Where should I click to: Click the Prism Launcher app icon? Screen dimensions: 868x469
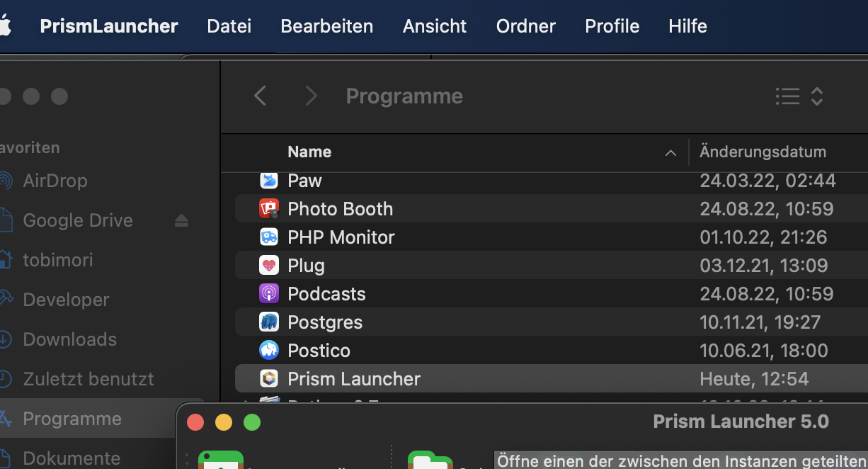269,378
